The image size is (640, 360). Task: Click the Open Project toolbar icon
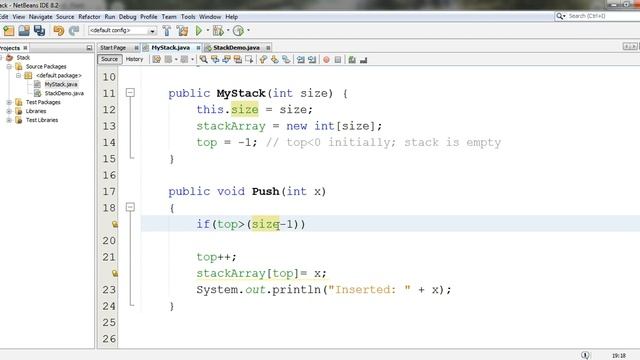pos(24,31)
